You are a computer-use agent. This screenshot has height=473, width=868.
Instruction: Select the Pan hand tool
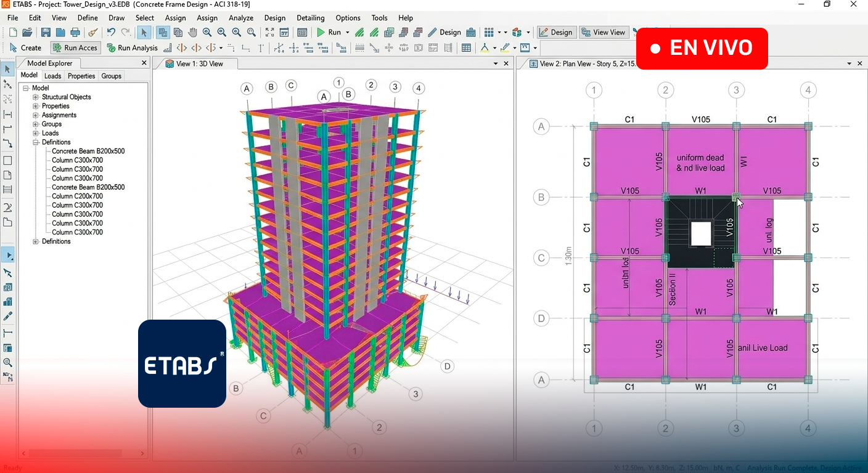click(192, 33)
